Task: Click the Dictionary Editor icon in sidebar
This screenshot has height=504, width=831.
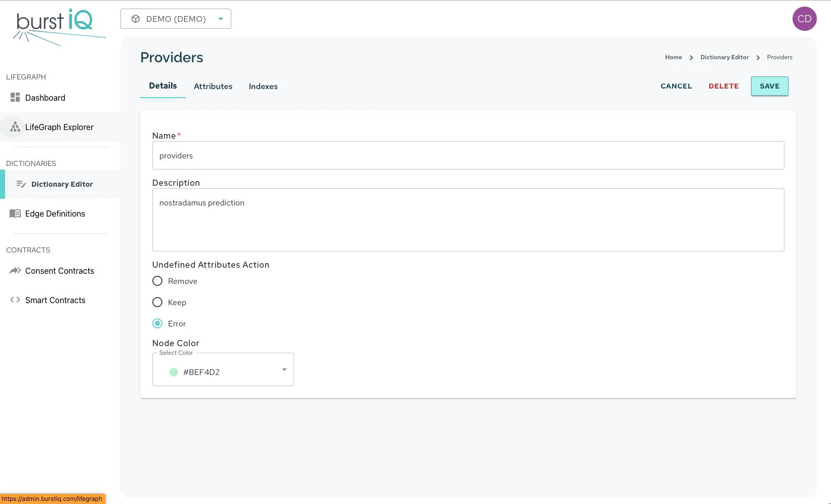Action: [21, 184]
